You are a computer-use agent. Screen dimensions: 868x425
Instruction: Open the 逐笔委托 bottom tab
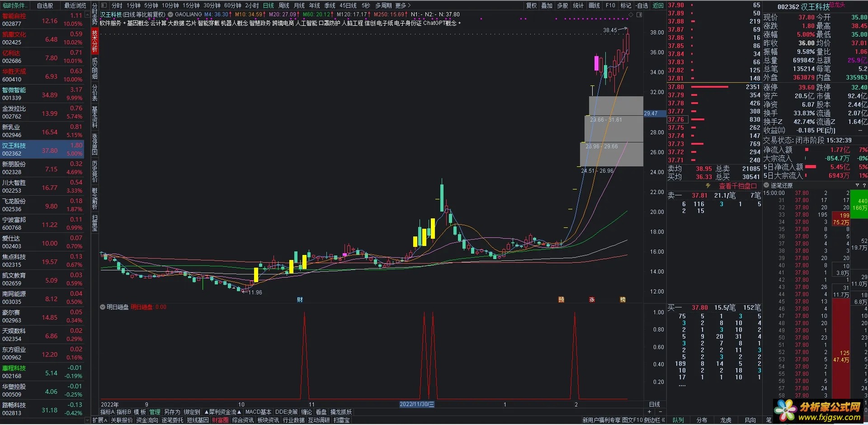[x=172, y=420]
